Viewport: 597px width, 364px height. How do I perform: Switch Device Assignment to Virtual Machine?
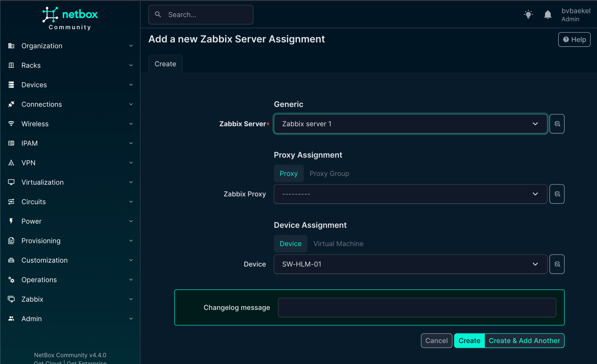[x=338, y=243]
